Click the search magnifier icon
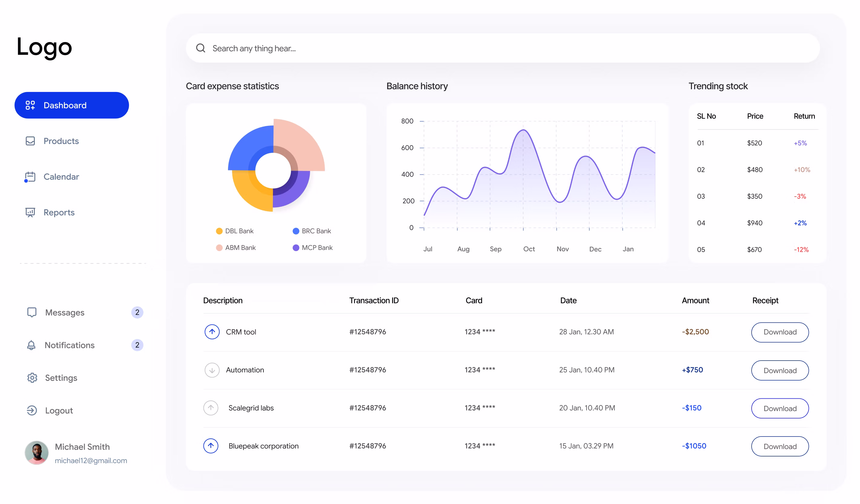The image size is (860, 504). click(x=201, y=48)
